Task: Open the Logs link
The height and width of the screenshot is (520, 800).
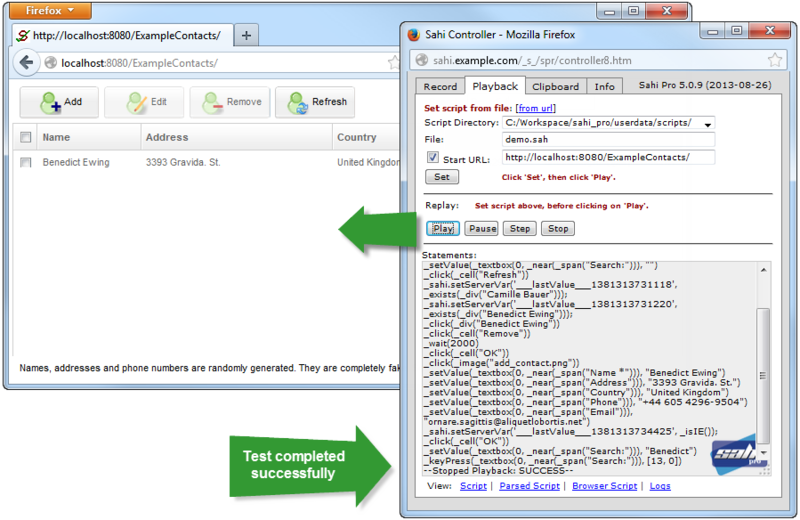Action: 660,486
